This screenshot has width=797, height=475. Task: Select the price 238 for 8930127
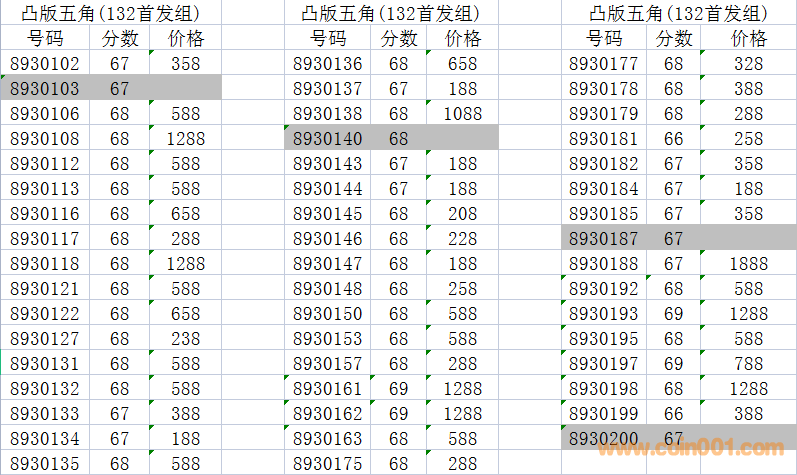tap(185, 339)
